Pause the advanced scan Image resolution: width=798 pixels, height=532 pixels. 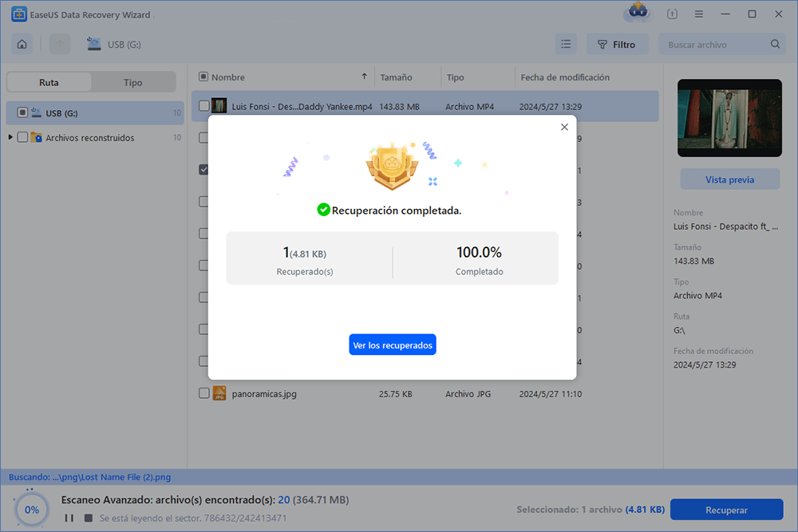[69, 518]
